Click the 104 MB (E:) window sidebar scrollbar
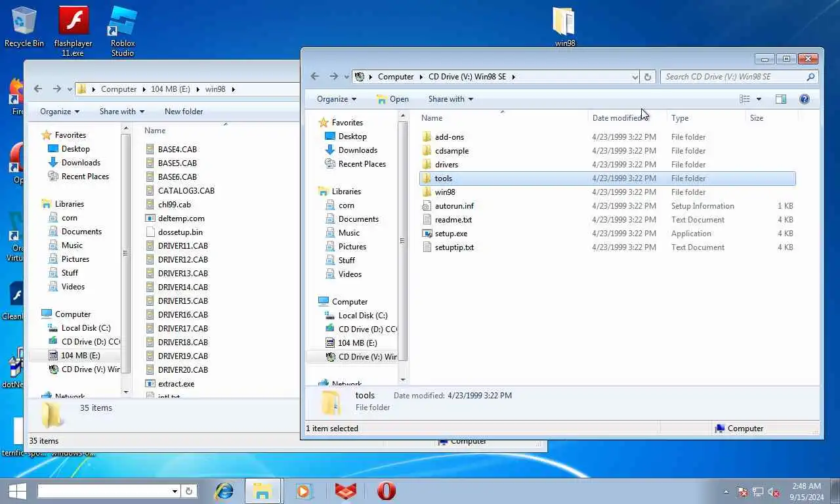Image resolution: width=840 pixels, height=504 pixels. click(x=126, y=253)
